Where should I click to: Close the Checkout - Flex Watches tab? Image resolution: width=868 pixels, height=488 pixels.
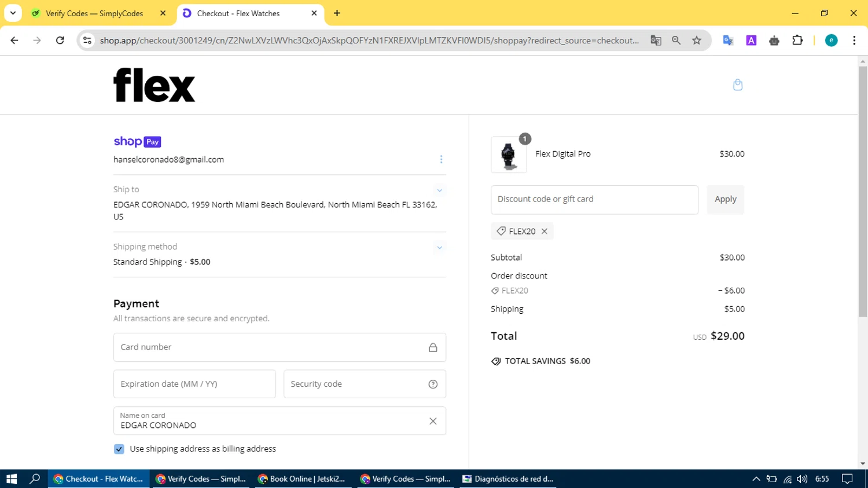314,13
